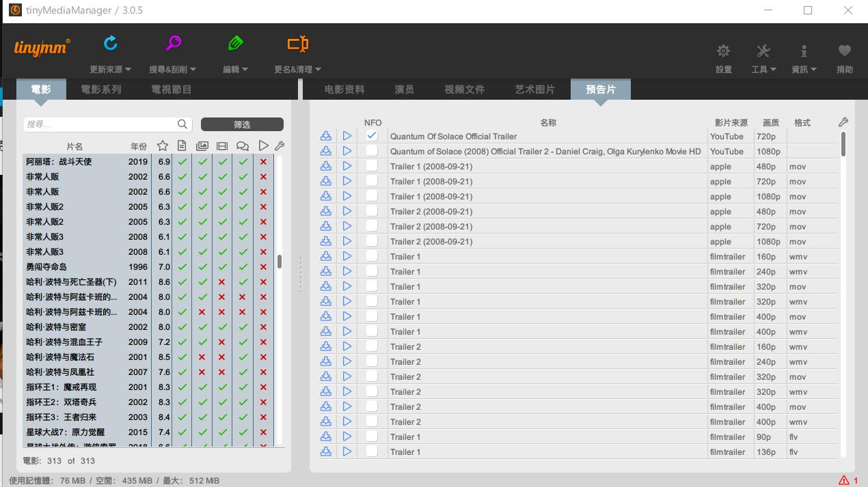Click the orange rename & cleanup icon
This screenshot has height=487, width=868.
297,44
